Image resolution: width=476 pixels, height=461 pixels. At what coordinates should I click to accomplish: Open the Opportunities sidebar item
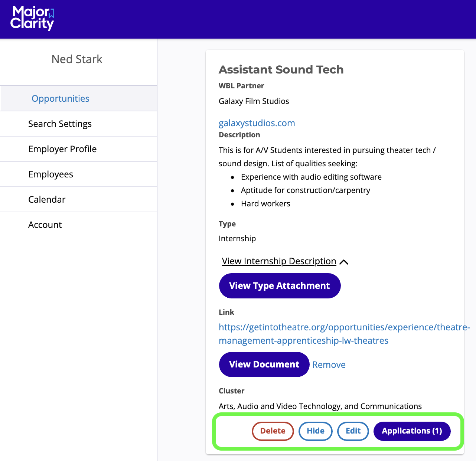point(61,99)
